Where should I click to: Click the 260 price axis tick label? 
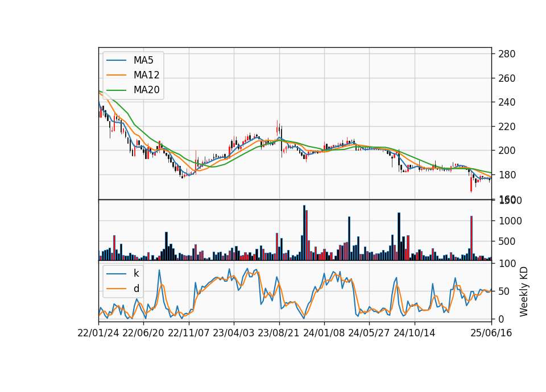coord(507,78)
